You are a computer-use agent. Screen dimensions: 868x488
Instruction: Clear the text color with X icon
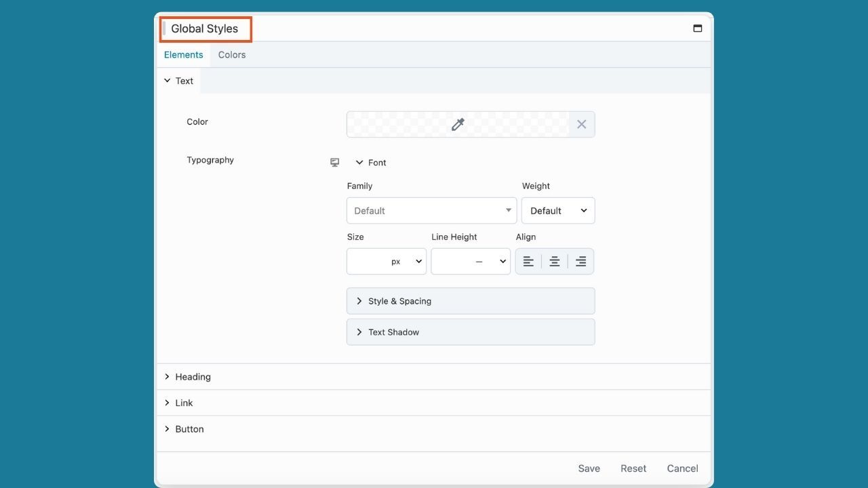[581, 125]
